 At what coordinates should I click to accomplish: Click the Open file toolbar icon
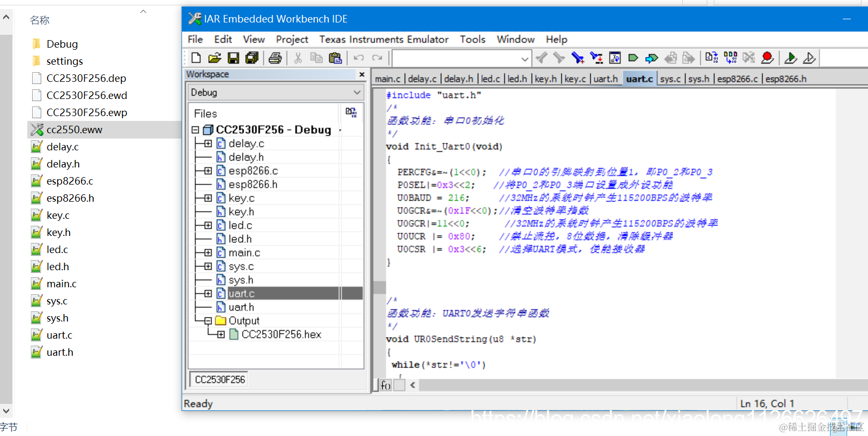[x=215, y=58]
